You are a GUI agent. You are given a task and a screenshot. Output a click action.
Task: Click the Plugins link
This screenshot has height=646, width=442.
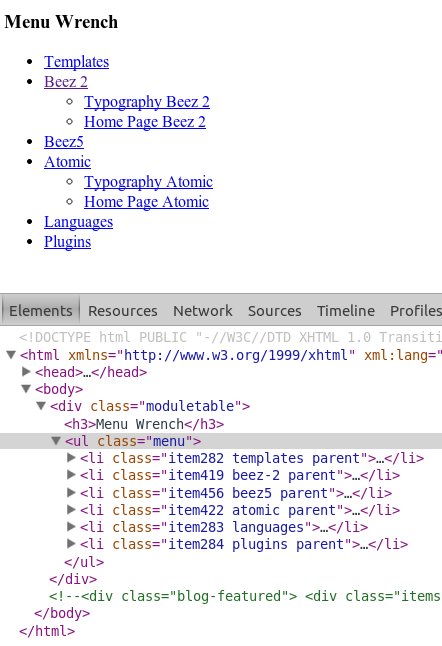click(x=68, y=242)
